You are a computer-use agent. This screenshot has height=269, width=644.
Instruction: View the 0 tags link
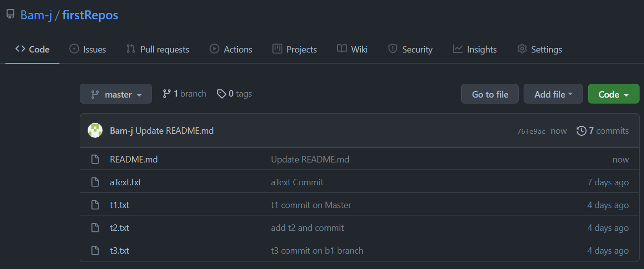(234, 93)
